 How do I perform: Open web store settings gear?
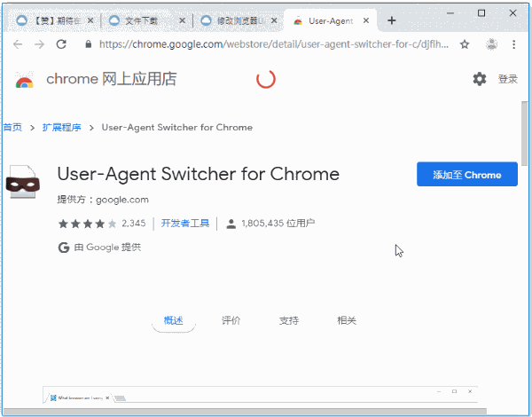click(480, 79)
